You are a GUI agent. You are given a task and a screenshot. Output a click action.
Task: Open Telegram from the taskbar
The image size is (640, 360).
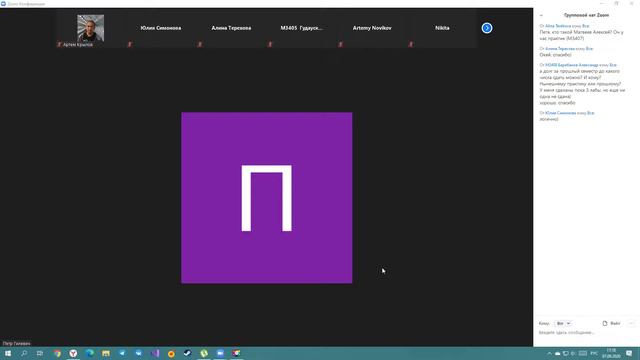pos(122,353)
